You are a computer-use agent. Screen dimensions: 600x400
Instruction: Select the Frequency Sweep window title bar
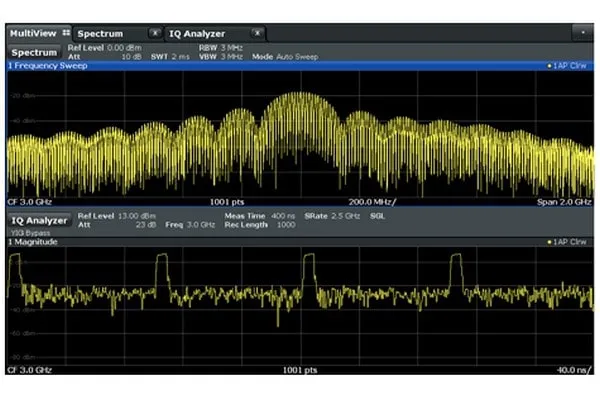200,65
